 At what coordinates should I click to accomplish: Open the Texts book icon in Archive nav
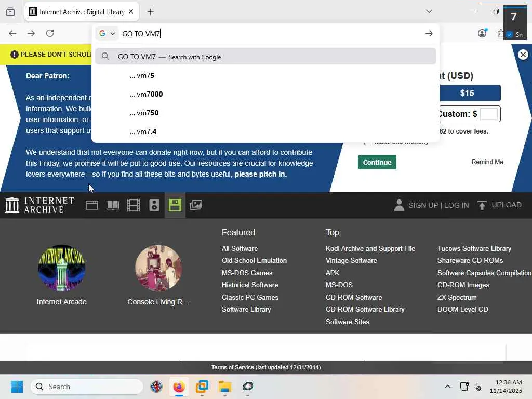[113, 205]
